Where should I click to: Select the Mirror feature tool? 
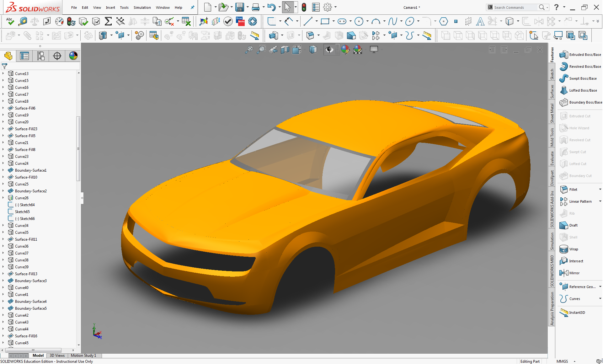click(x=564, y=273)
